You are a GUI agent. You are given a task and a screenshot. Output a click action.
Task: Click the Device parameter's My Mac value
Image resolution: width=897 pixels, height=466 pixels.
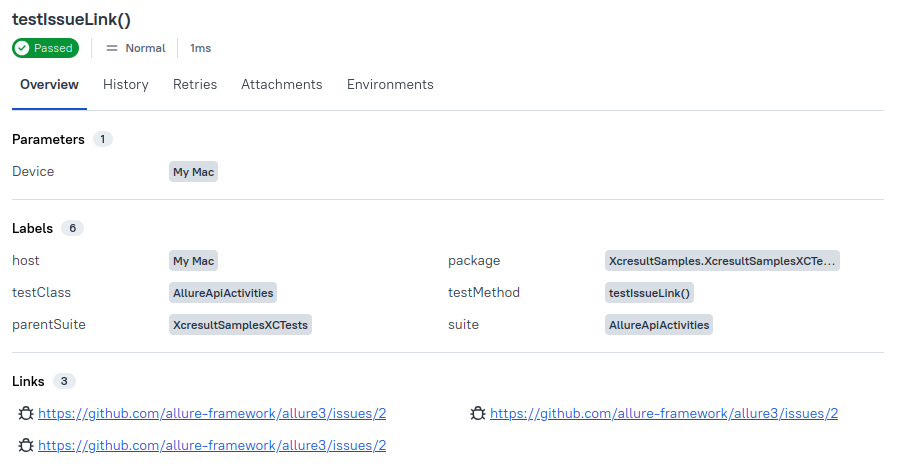tap(194, 172)
